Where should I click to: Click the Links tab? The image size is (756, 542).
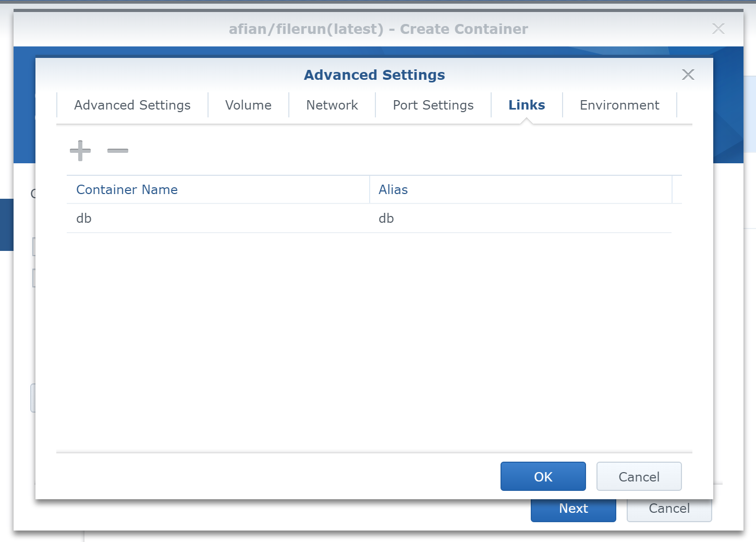pyautogui.click(x=527, y=105)
